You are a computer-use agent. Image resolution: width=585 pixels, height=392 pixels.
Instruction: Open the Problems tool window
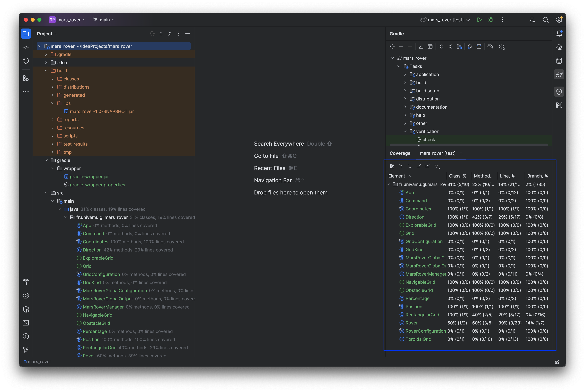[x=26, y=336]
